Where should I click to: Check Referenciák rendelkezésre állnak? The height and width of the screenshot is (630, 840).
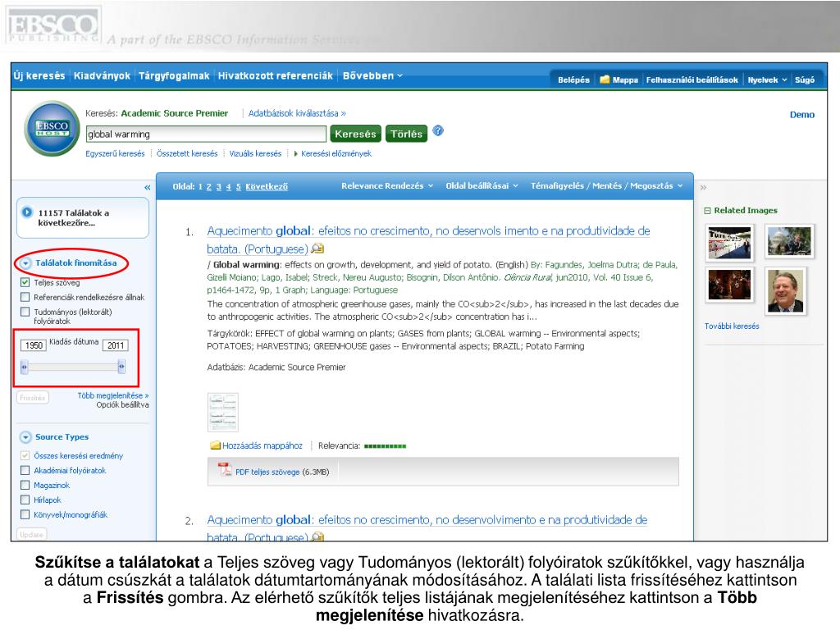[25, 297]
